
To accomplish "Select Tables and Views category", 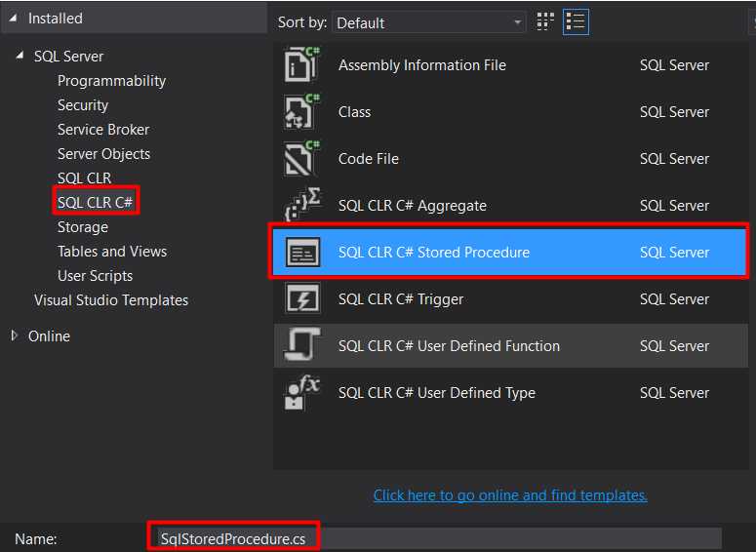I will pos(112,252).
